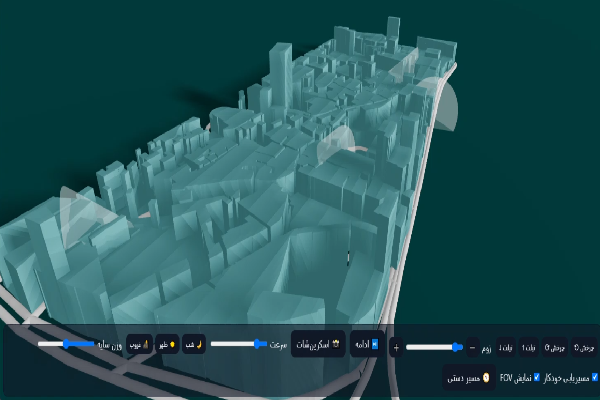Switch to night mode with شب button

(194, 344)
